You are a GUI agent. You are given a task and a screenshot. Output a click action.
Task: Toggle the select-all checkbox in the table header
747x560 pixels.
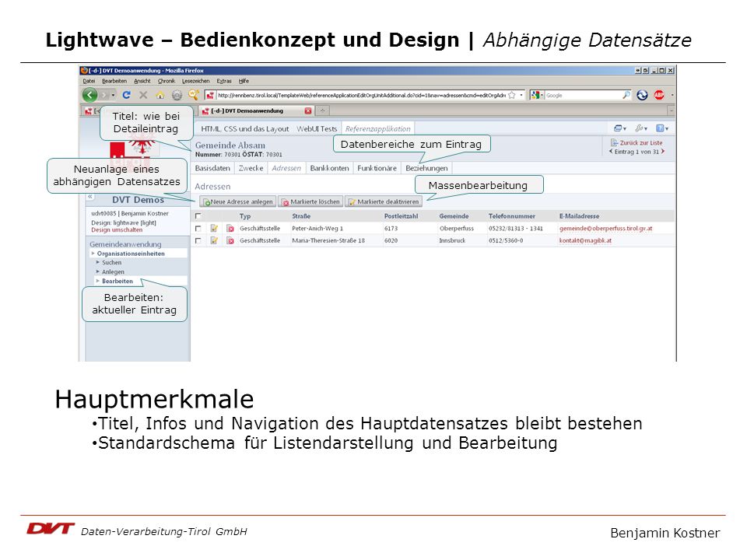pos(198,216)
